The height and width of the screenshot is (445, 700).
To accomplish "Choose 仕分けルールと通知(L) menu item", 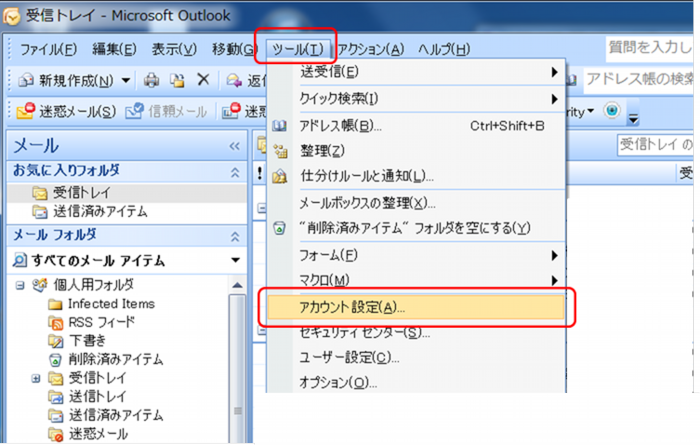I will [x=416, y=176].
